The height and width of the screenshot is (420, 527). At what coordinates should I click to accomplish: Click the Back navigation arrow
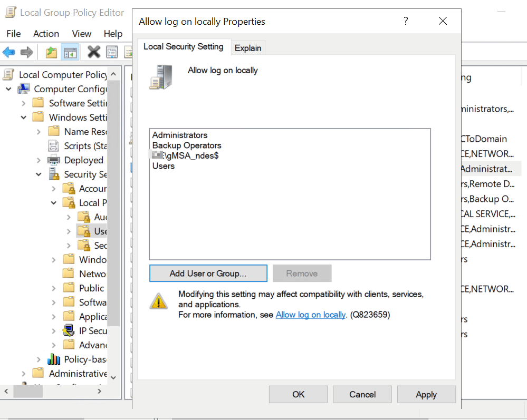(x=9, y=52)
